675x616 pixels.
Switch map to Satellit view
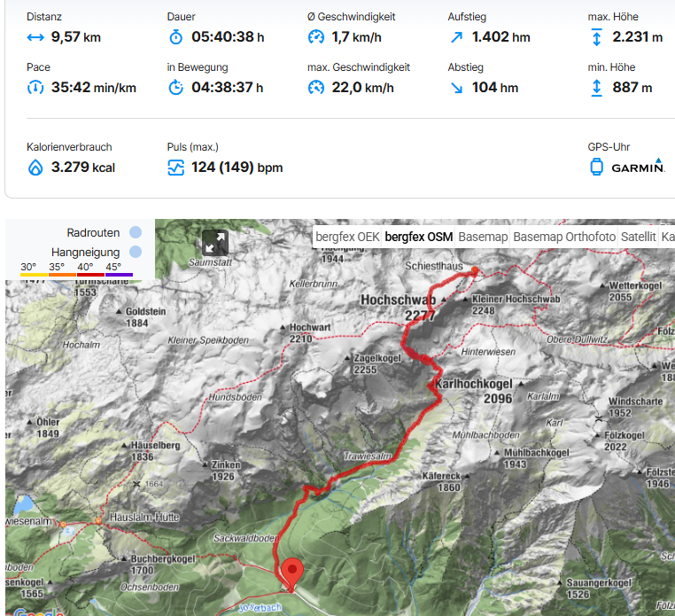638,237
